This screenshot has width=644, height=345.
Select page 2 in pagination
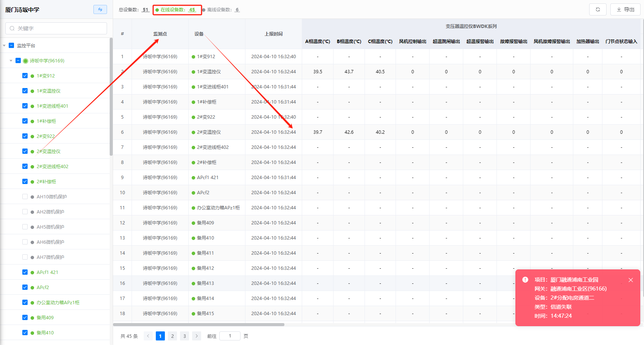click(x=172, y=336)
